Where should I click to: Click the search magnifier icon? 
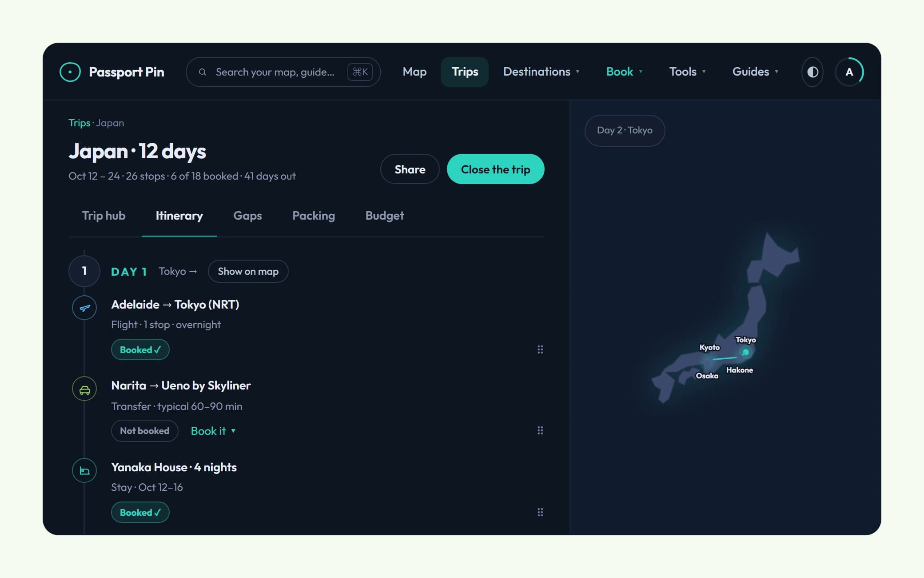pos(203,72)
